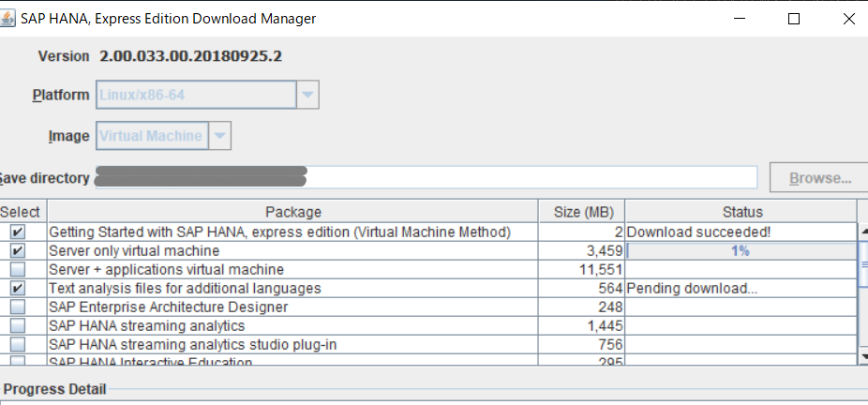
Task: Uncheck Text analysis files for additional languages
Action: [x=18, y=289]
